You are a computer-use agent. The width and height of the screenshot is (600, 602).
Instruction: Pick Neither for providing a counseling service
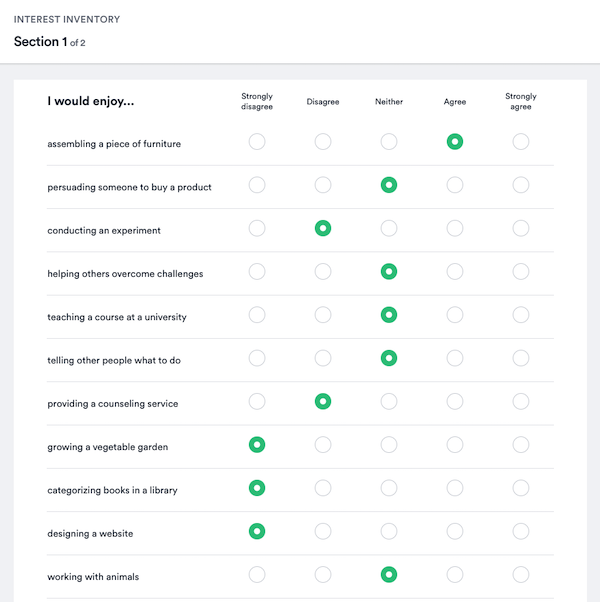(x=389, y=402)
